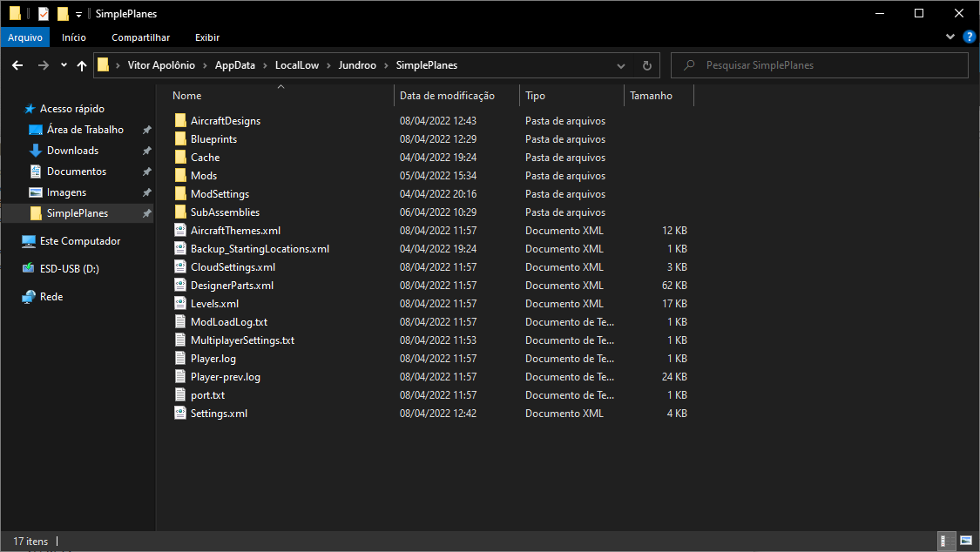The image size is (980, 552).
Task: Open the Help question mark icon
Action: (969, 37)
